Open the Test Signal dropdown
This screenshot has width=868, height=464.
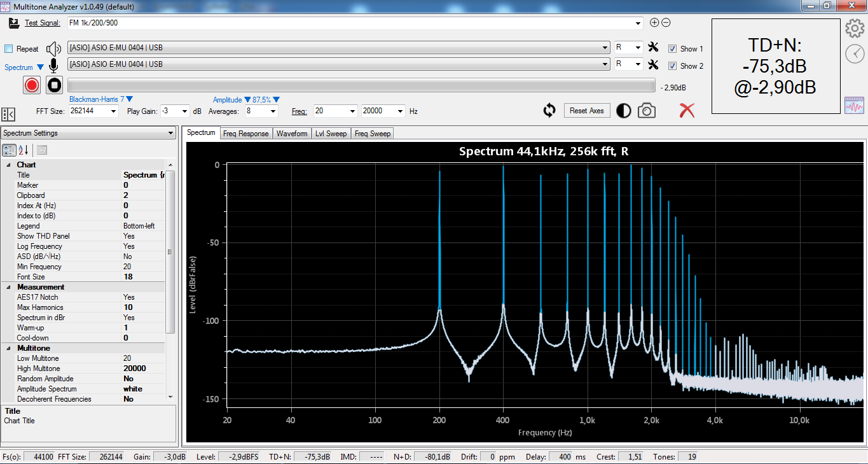pyautogui.click(x=638, y=24)
